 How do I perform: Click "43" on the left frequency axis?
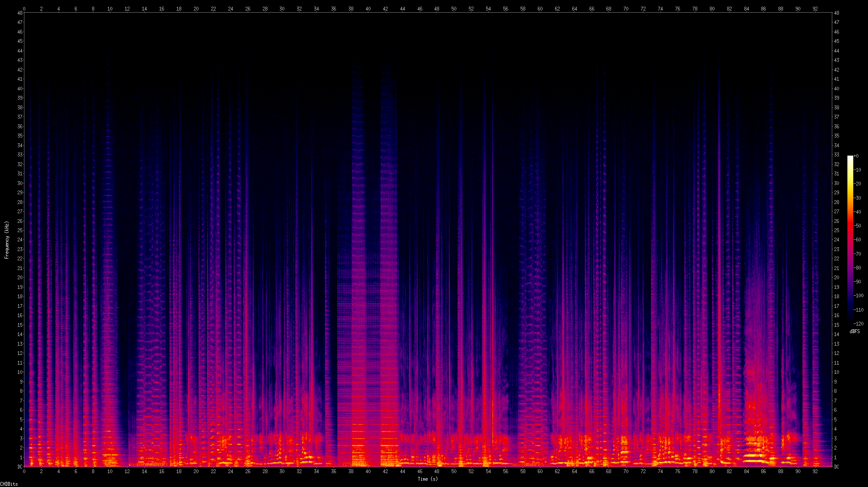20,60
